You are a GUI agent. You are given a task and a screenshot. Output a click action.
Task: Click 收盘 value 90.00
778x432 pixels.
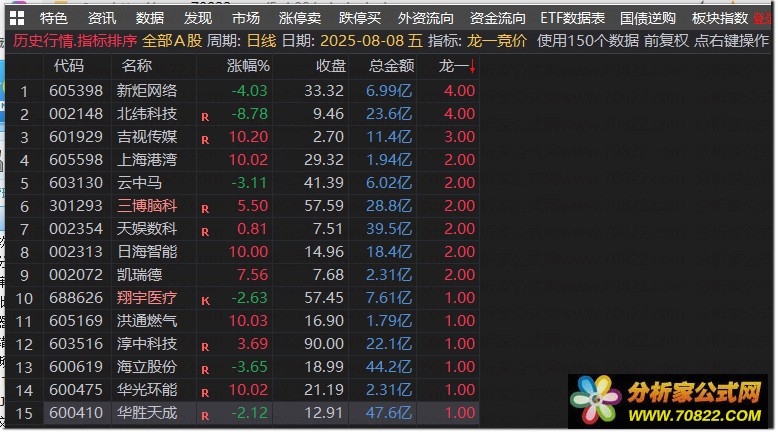[x=324, y=344]
